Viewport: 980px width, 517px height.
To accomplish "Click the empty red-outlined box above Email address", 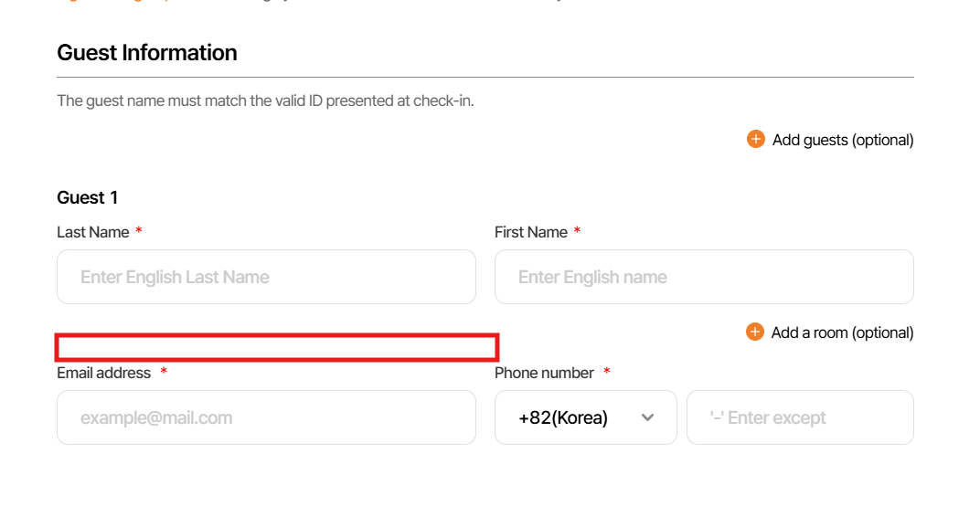I will click(276, 347).
